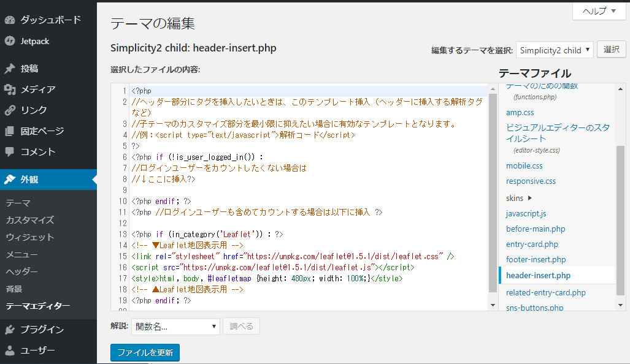Viewport: 630px width, 364px height.
Task: Click the chain link icon beside リンク
Action: tap(10, 110)
